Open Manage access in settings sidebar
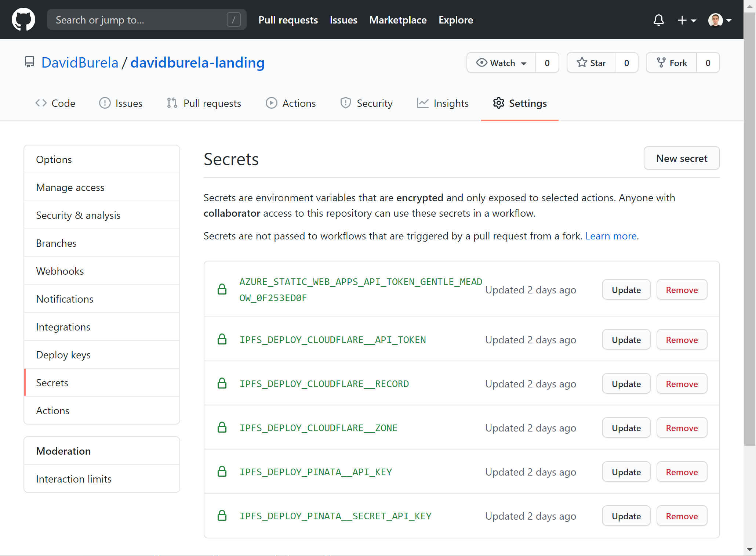This screenshot has width=756, height=556. tap(102, 187)
